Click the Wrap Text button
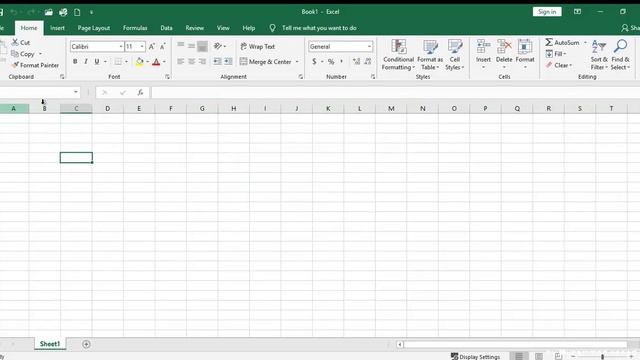Screen dimensions: 640x360 point(258,47)
